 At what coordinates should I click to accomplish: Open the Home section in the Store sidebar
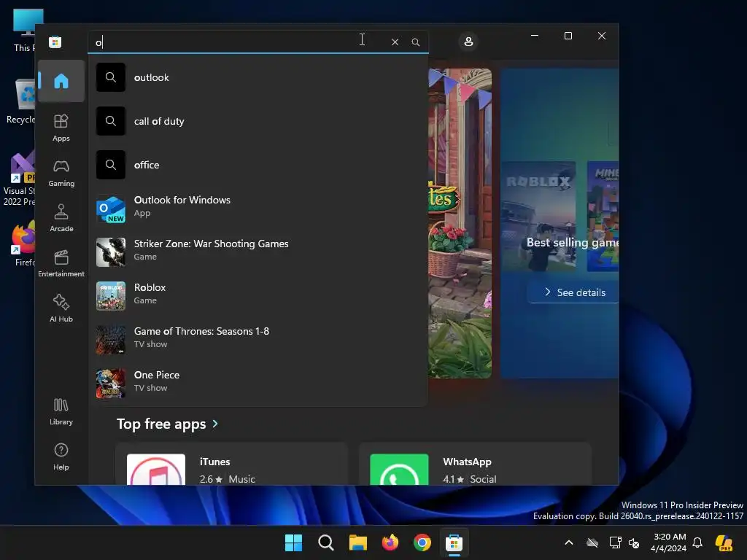point(61,81)
